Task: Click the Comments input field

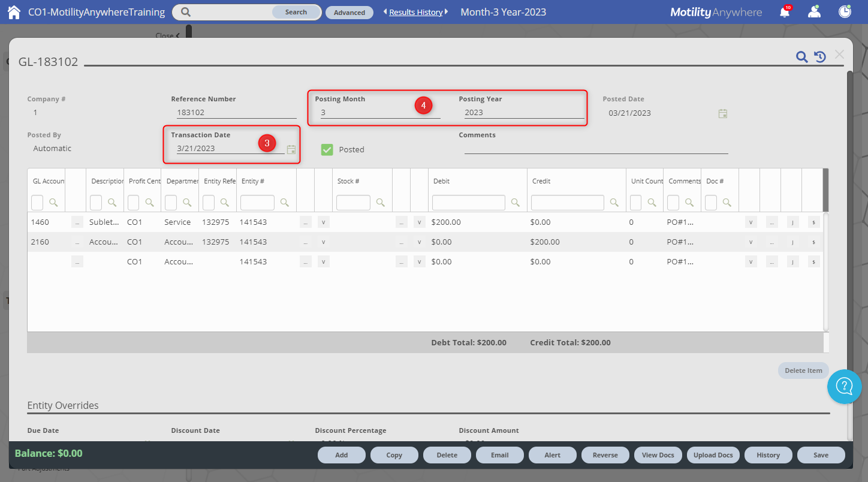Action: [x=596, y=148]
